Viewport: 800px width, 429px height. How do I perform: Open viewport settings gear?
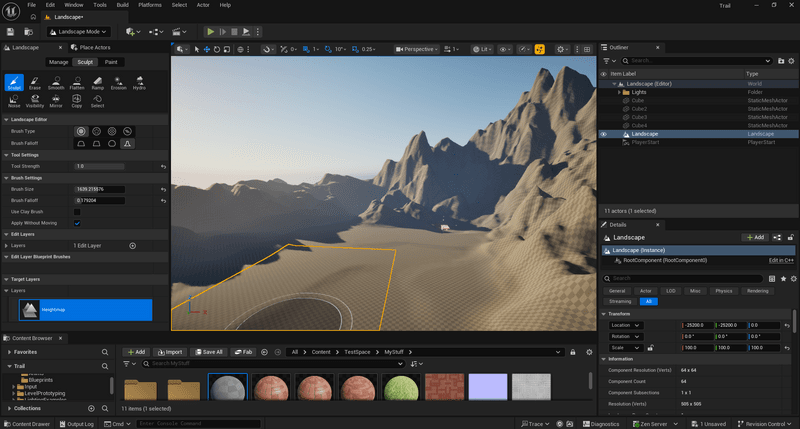(x=561, y=49)
